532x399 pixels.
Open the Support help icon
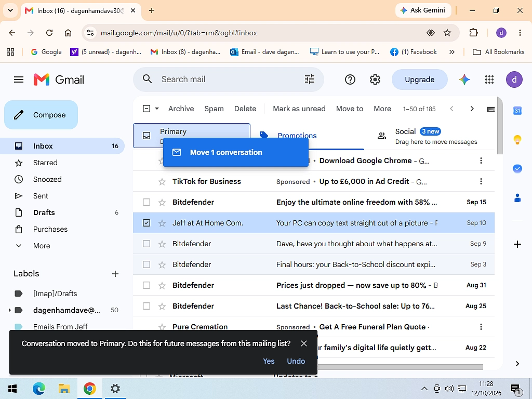point(350,79)
